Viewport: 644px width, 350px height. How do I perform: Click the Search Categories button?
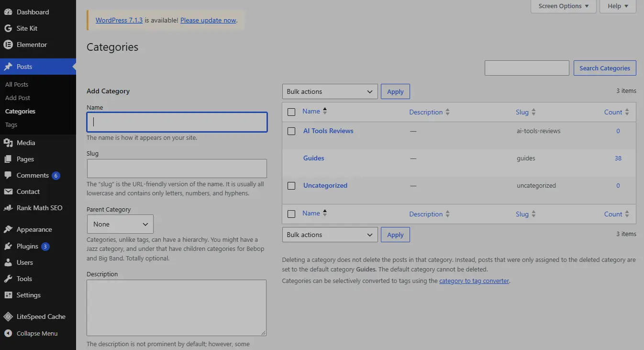605,68
